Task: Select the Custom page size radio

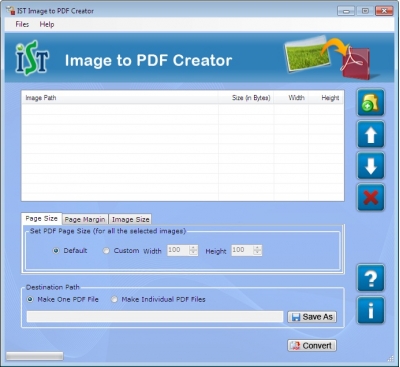Action: coord(106,251)
